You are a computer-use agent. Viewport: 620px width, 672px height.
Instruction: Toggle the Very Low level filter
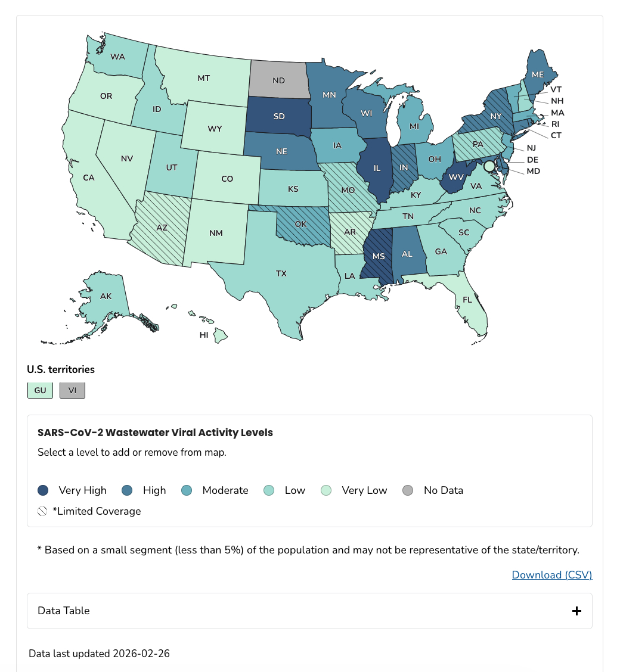pyautogui.click(x=355, y=490)
